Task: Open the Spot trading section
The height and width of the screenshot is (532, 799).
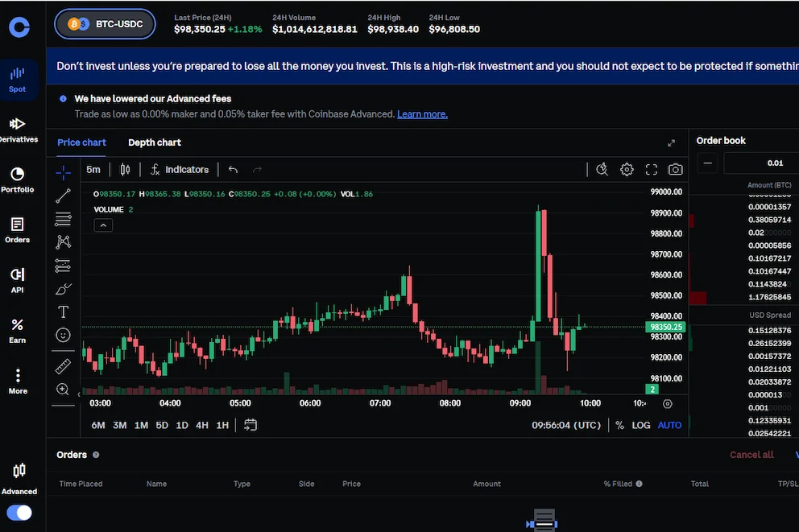Action: (18, 80)
